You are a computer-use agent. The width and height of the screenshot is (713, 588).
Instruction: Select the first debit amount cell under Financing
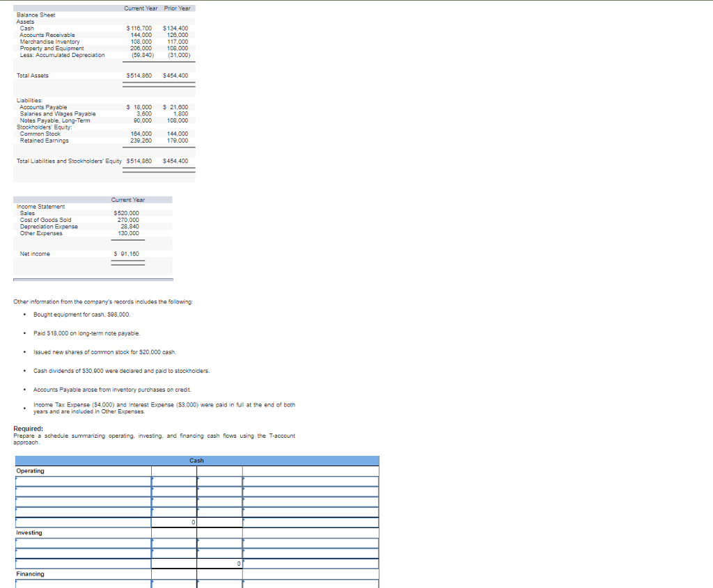[174, 585]
